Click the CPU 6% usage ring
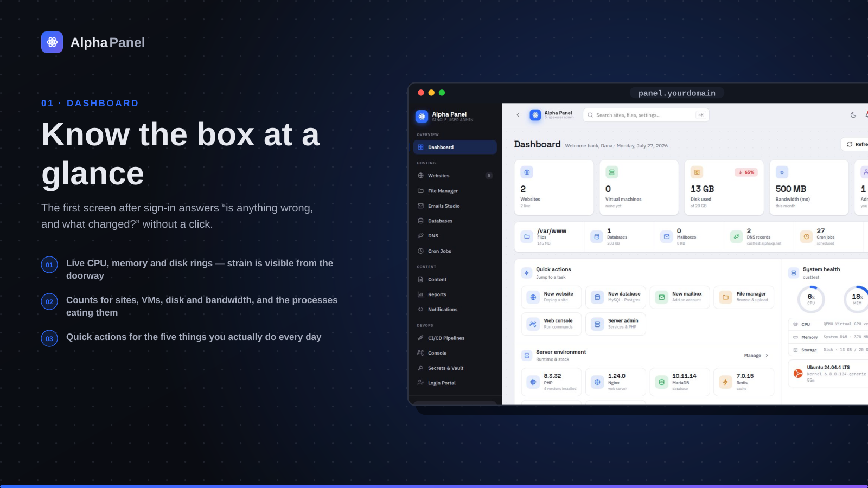868x488 pixels. click(x=811, y=299)
